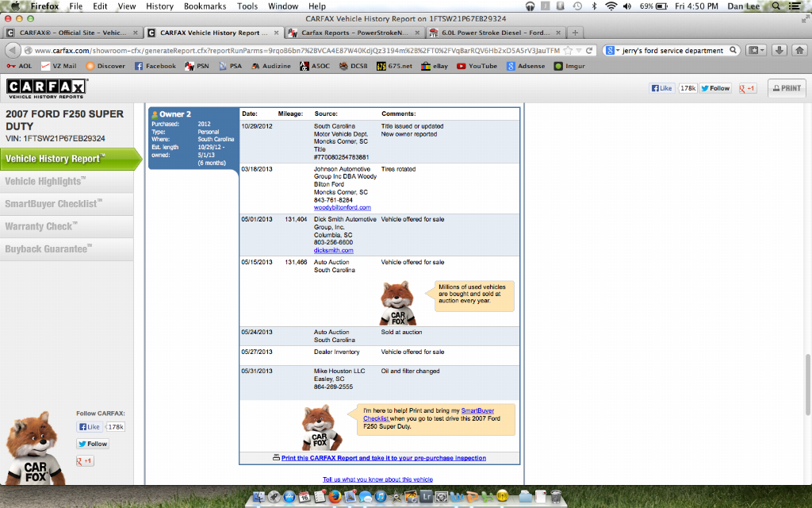812x508 pixels.
Task: Click the header Google +1 button
Action: click(x=747, y=88)
